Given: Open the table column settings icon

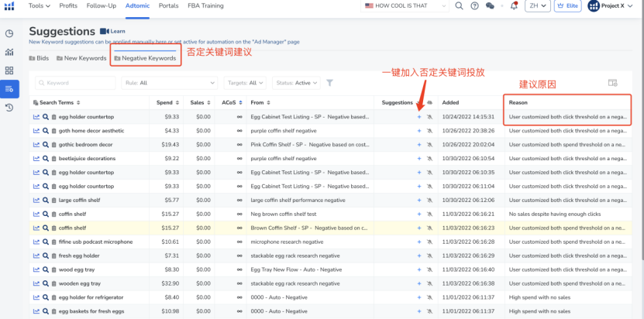Looking at the screenshot, I should click(612, 83).
